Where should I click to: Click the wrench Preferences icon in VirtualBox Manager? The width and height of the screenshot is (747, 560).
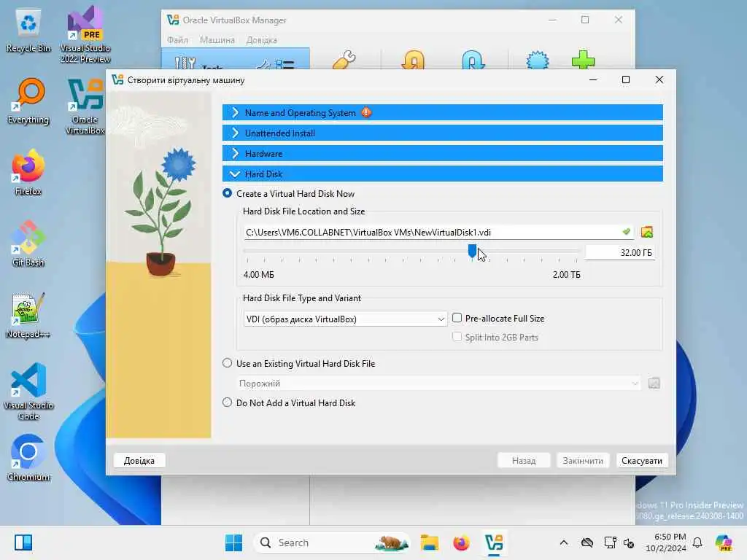[x=344, y=61]
